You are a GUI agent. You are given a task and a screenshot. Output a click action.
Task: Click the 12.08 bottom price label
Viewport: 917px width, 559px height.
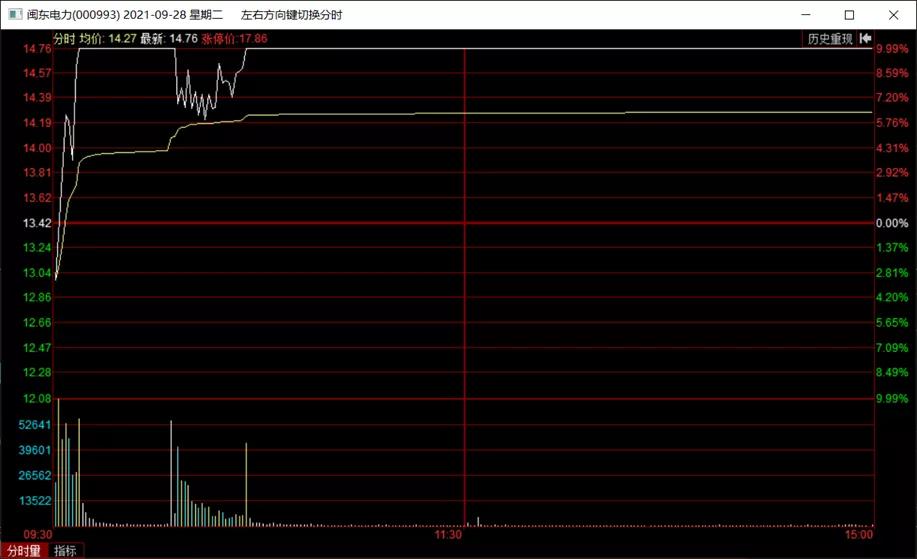point(37,398)
